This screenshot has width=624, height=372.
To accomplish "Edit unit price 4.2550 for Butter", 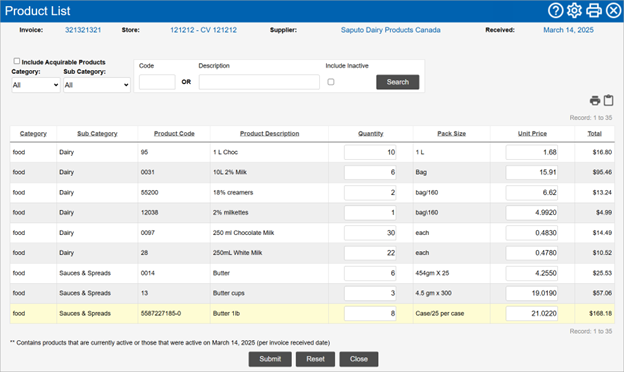I will [532, 273].
